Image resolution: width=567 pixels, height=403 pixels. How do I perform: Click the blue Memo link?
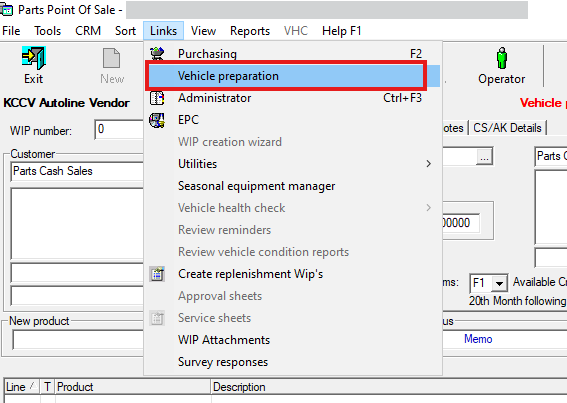[478, 339]
